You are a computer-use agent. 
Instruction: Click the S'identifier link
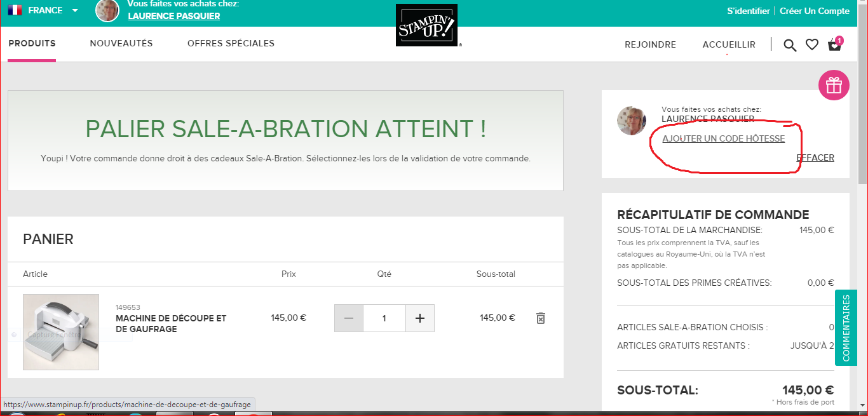coord(749,11)
